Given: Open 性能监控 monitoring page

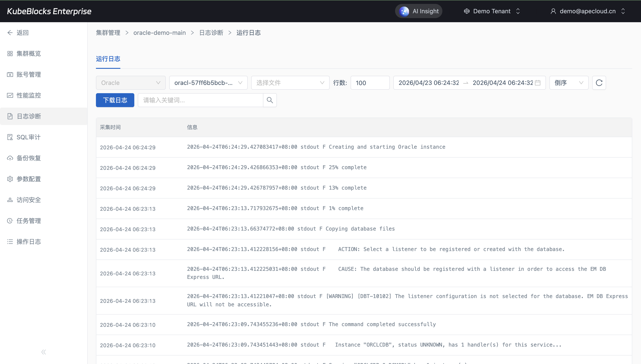Looking at the screenshot, I should [x=29, y=95].
